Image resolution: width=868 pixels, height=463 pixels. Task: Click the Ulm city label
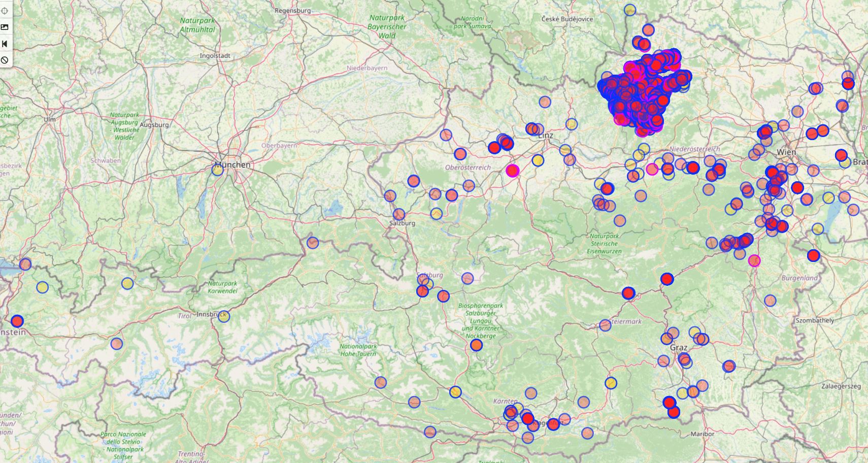50,119
